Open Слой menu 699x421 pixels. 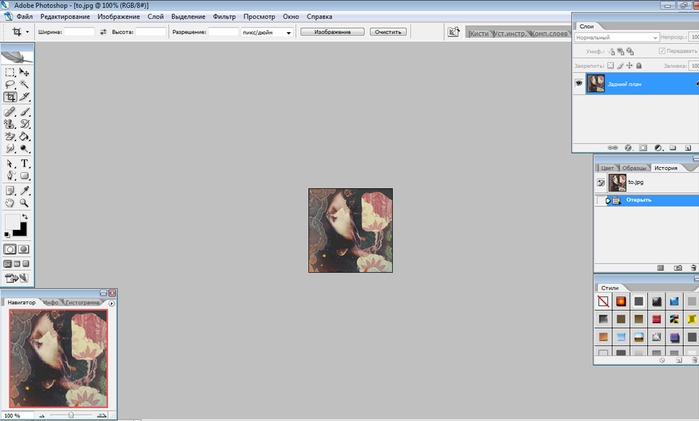coord(156,17)
